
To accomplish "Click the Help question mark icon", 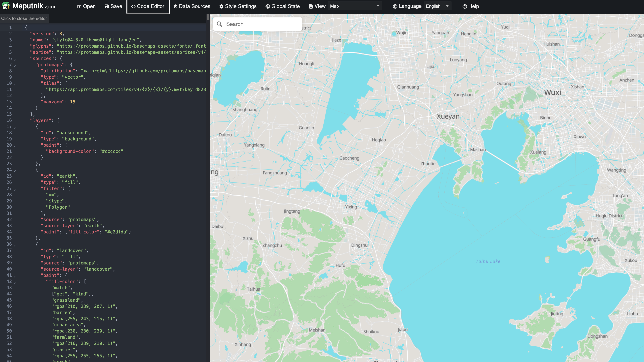I will tap(465, 7).
